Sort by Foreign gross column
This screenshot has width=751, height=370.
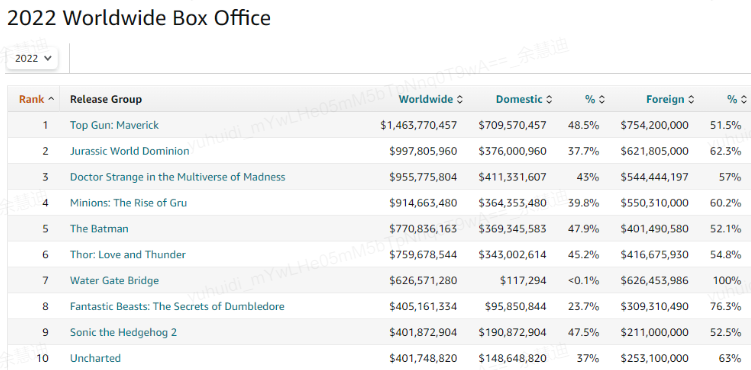(x=670, y=99)
